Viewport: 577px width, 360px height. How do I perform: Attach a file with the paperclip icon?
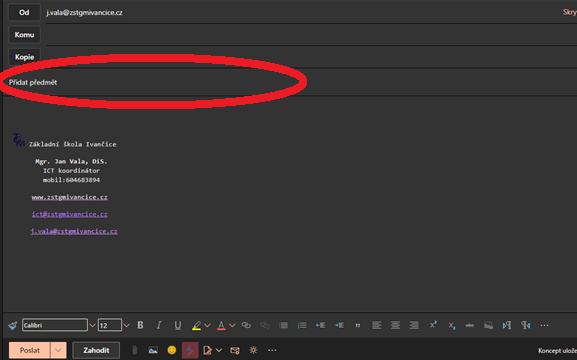coord(135,350)
